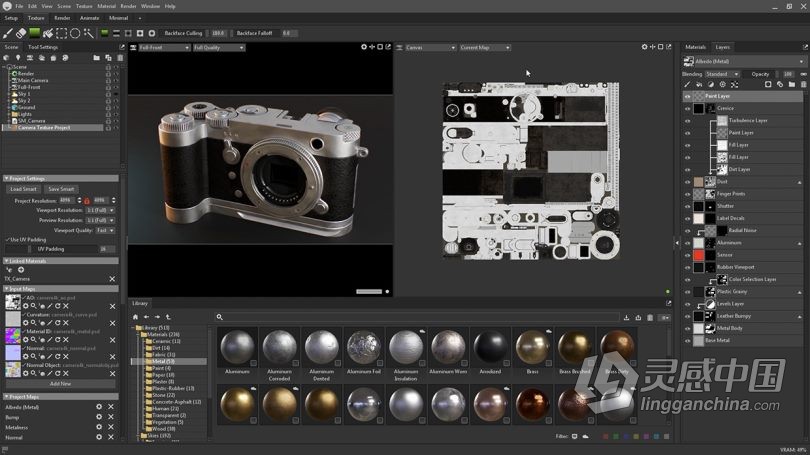Add a light object to scene

point(18,58)
